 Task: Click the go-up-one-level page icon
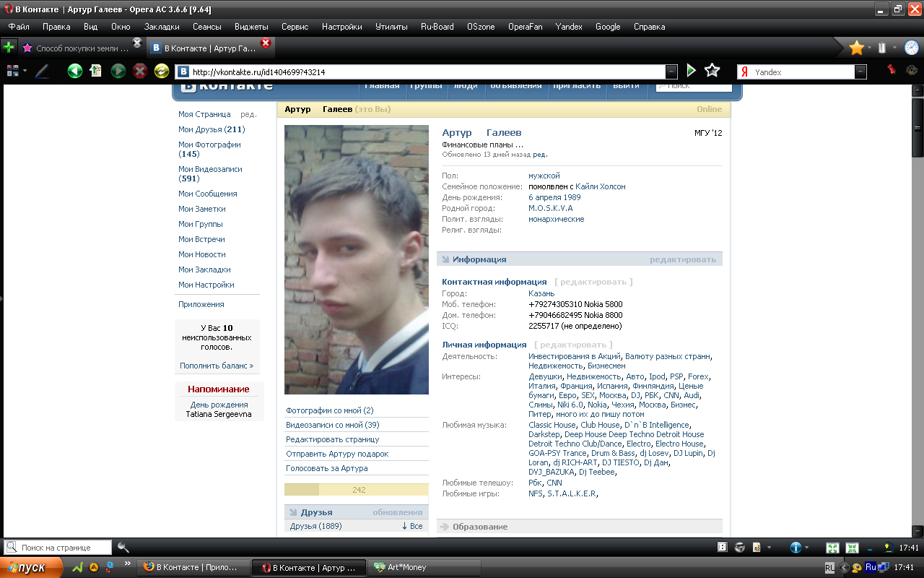(x=96, y=71)
